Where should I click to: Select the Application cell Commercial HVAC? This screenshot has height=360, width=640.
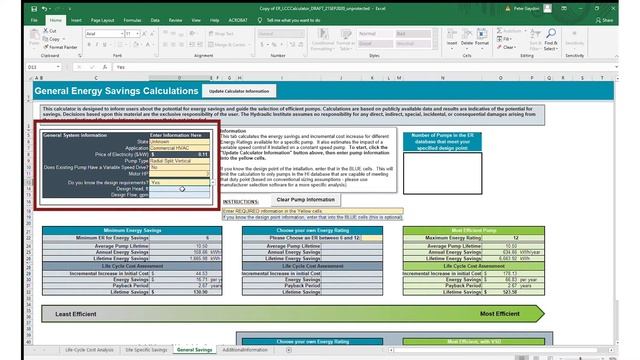(x=180, y=148)
